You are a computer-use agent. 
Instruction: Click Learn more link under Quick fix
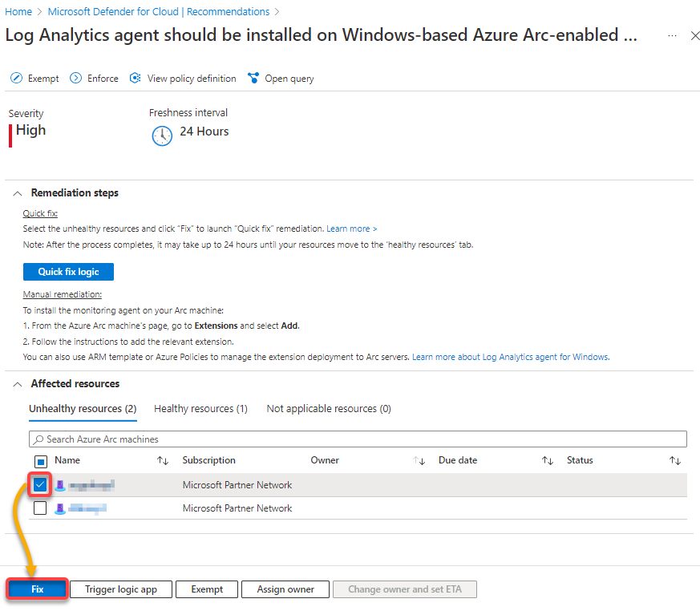pyautogui.click(x=352, y=229)
